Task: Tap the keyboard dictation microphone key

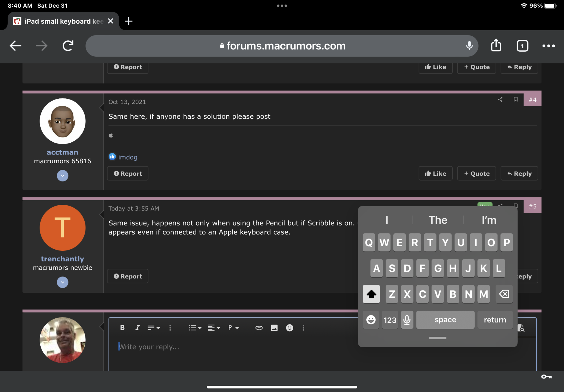Action: pos(407,320)
